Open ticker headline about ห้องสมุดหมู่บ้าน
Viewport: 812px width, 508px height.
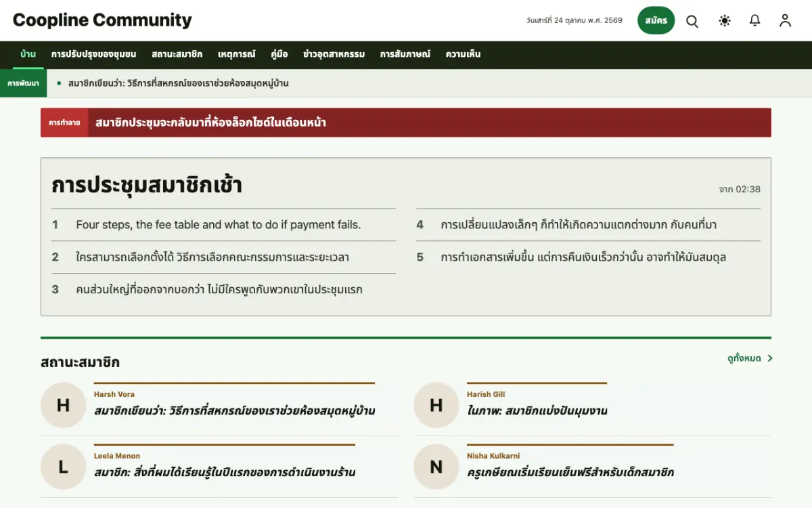(179, 83)
